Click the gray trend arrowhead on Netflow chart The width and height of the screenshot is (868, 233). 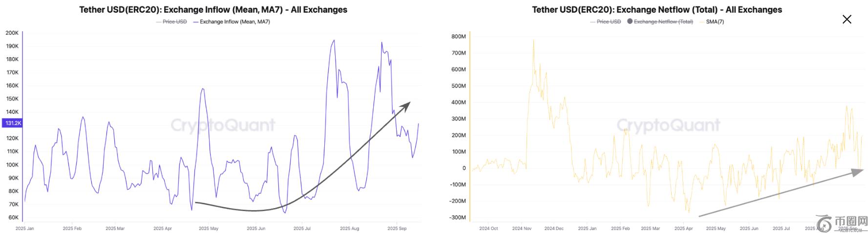857,172
